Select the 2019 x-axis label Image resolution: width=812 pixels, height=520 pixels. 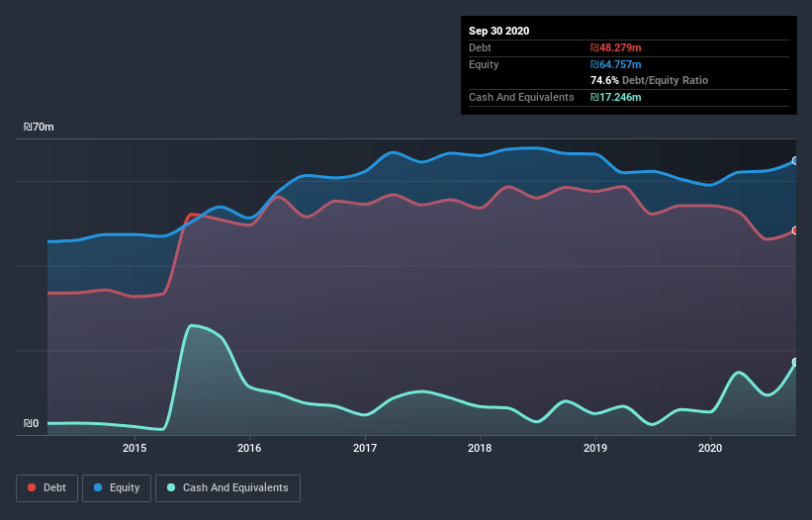(595, 448)
